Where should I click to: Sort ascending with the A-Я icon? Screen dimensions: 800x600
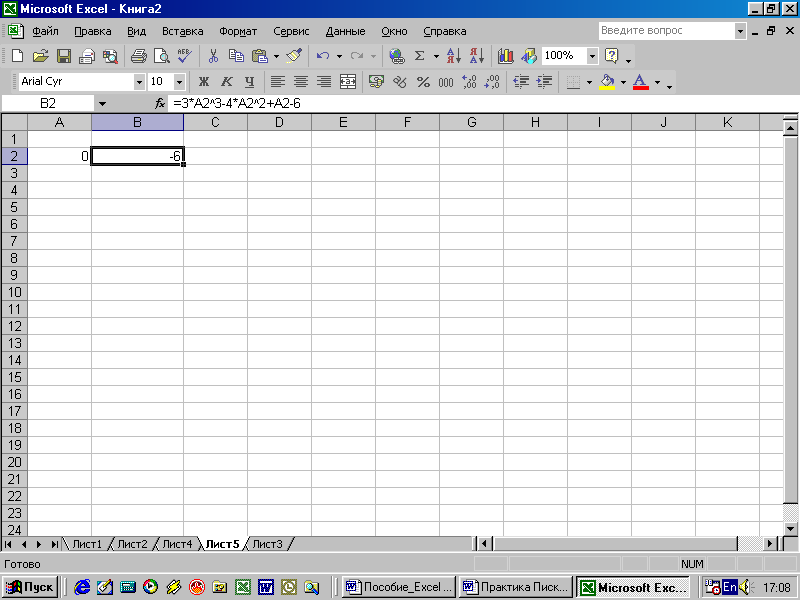pos(453,56)
